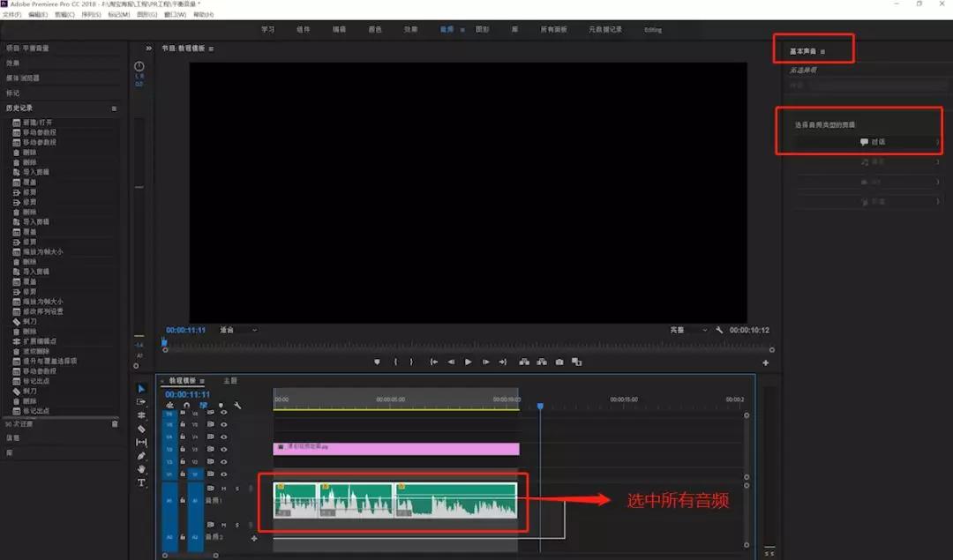Click the Go to Out button
Image resolution: width=953 pixels, height=560 pixels.
pyautogui.click(x=503, y=362)
